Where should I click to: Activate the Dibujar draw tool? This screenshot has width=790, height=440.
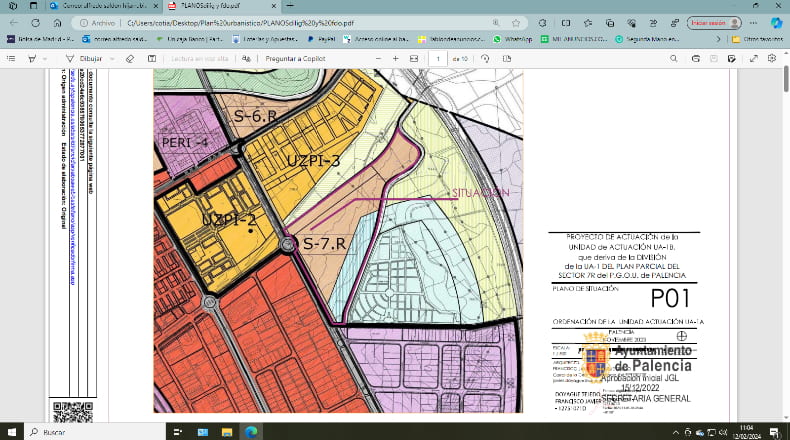point(84,59)
